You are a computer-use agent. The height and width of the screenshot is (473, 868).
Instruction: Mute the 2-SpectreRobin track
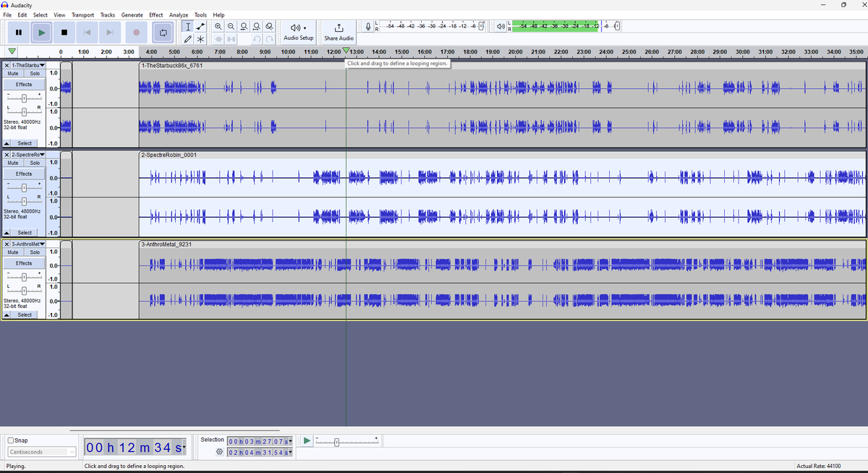13,163
